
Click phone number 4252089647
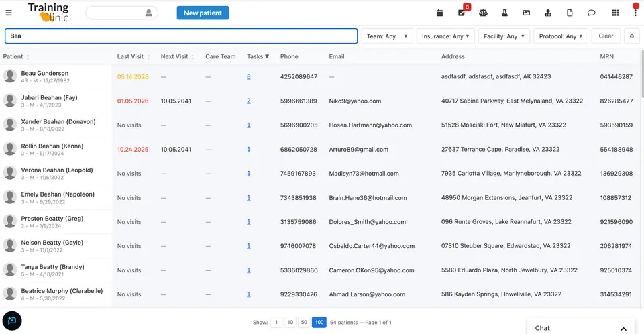[299, 77]
